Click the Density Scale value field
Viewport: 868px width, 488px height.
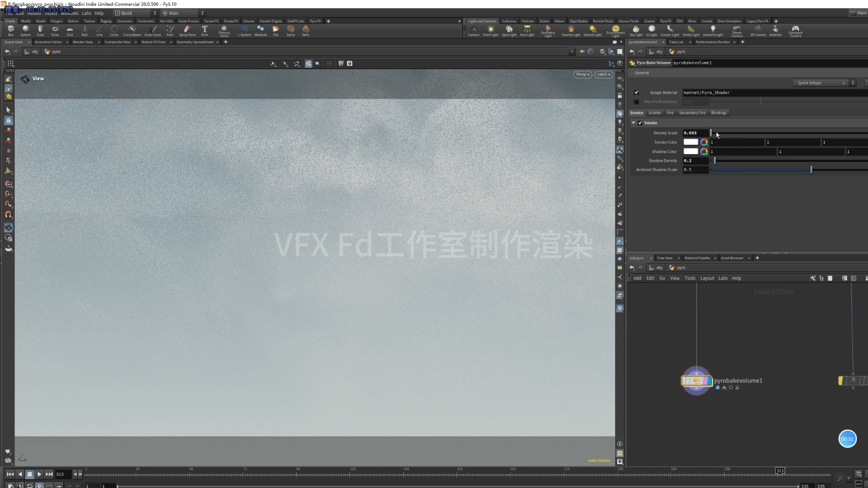(x=695, y=133)
